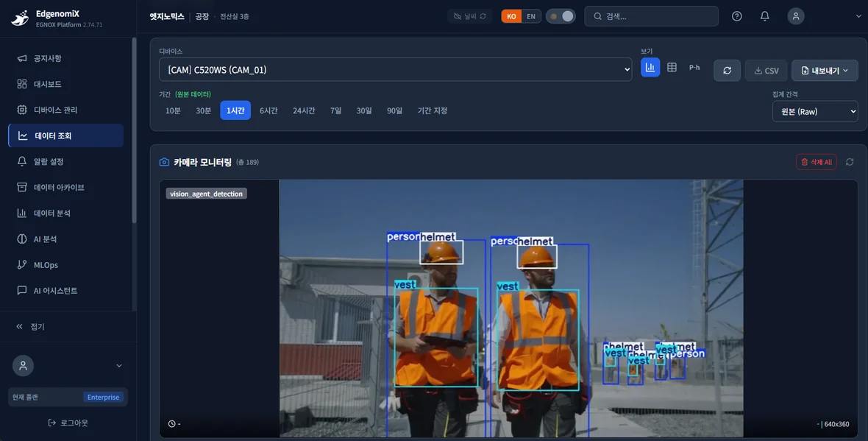Click the MLOps branch icon
Image resolution: width=868 pixels, height=441 pixels.
[x=21, y=265]
